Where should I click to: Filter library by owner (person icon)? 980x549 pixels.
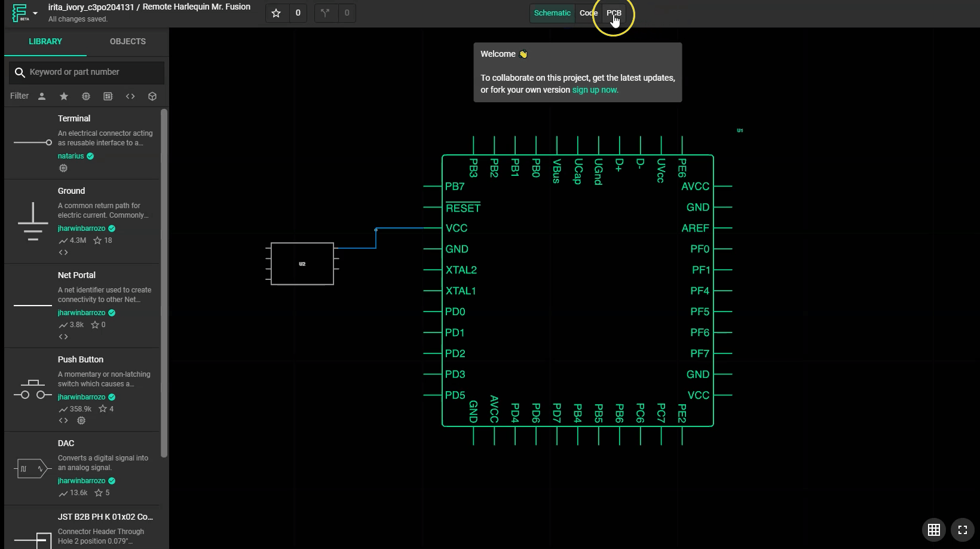[x=42, y=96]
